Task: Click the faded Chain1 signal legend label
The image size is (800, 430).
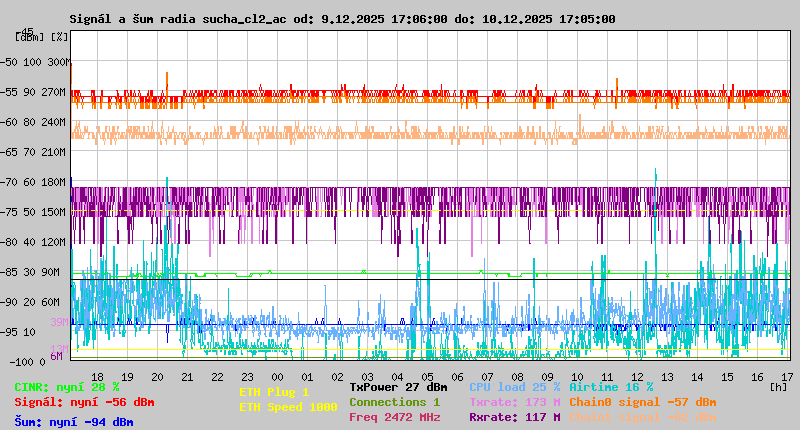Action: [642, 417]
